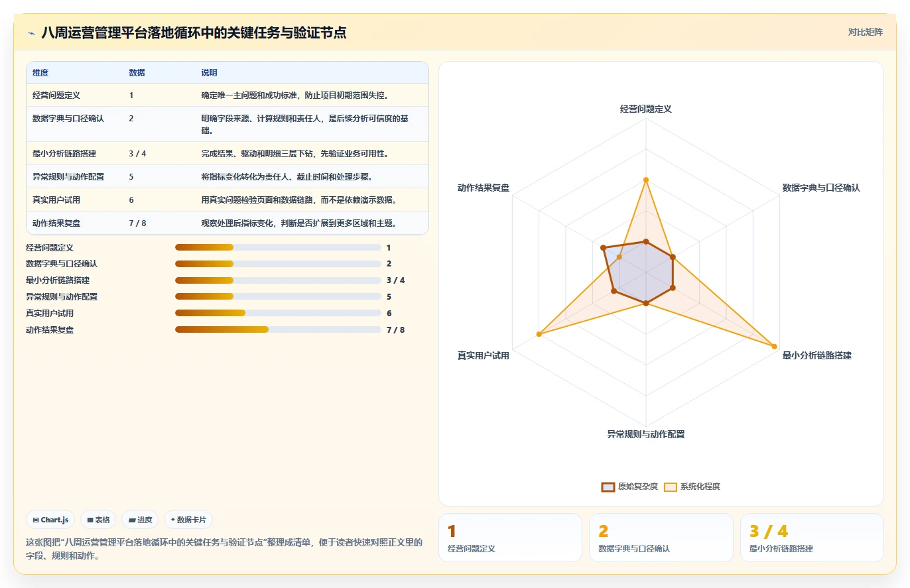
Task: Select table description starting 确定唯一主问题和成功标准
Action: point(294,95)
